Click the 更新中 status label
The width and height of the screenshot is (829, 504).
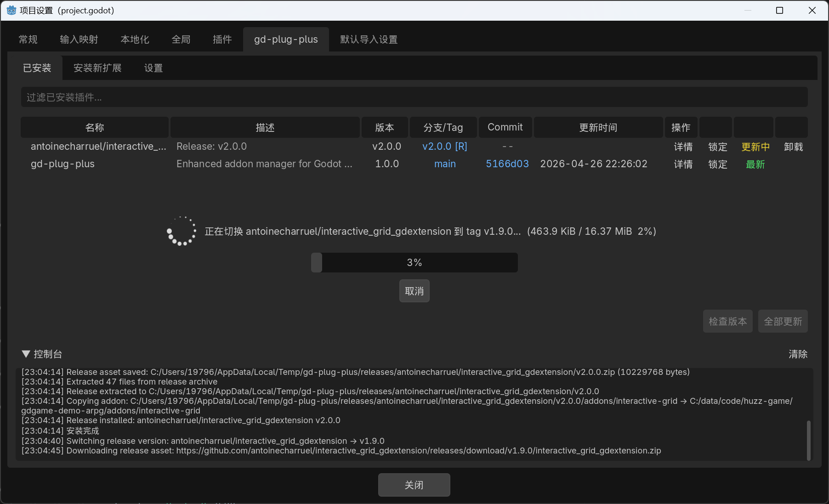point(755,147)
